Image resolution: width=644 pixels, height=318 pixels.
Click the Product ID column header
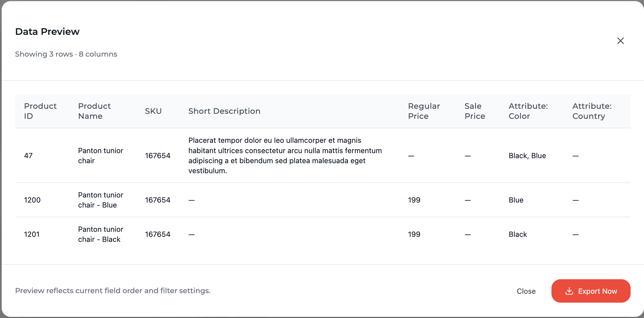(x=40, y=111)
